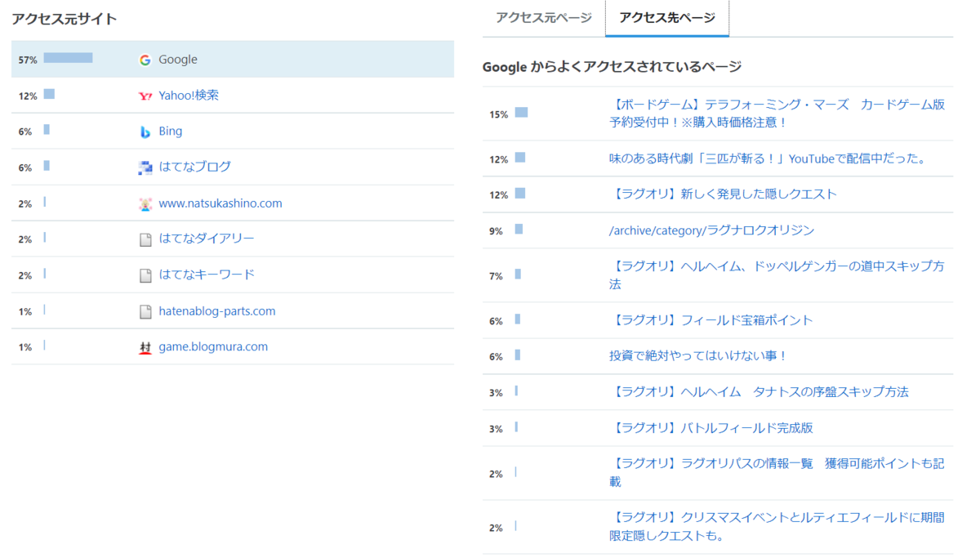This screenshot has height=558, width=980.
Task: Click the Bing logo icon
Action: tap(145, 132)
